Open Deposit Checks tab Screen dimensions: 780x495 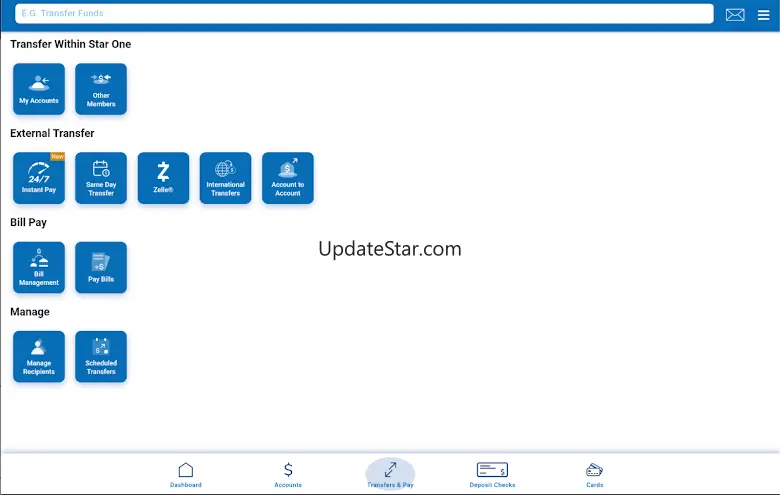pos(492,475)
